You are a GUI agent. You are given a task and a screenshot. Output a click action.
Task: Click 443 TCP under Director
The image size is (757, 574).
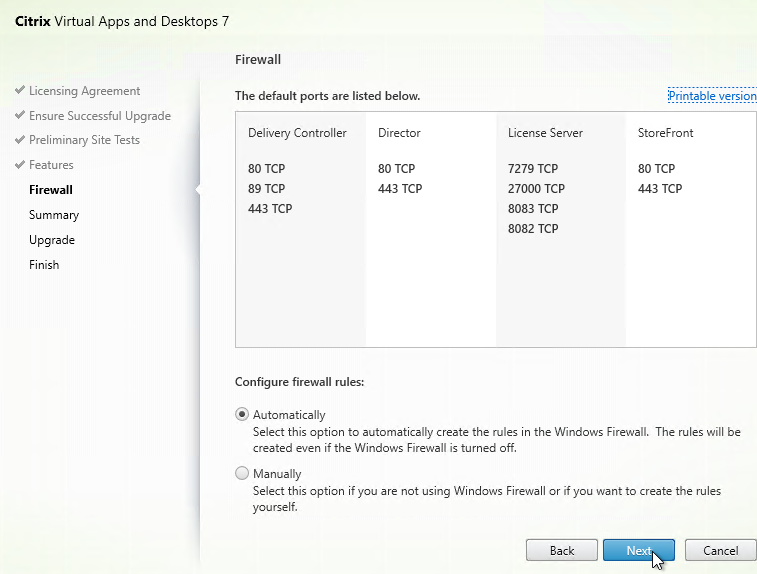400,189
